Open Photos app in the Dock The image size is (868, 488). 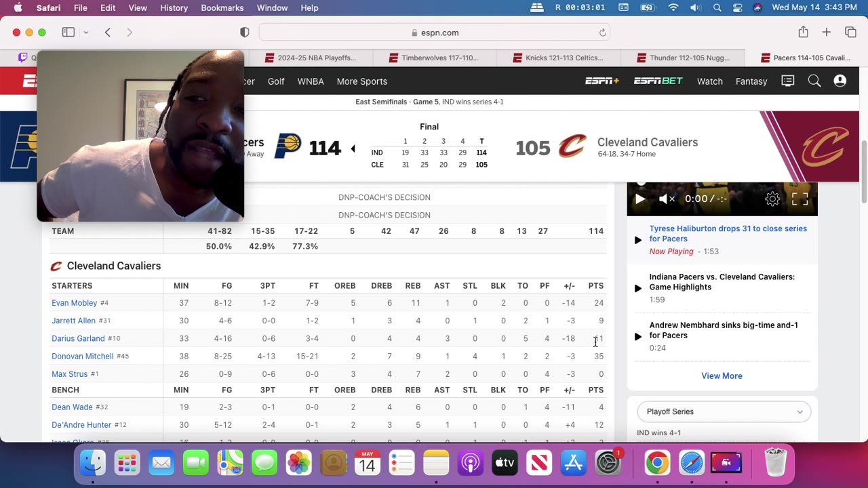(298, 463)
